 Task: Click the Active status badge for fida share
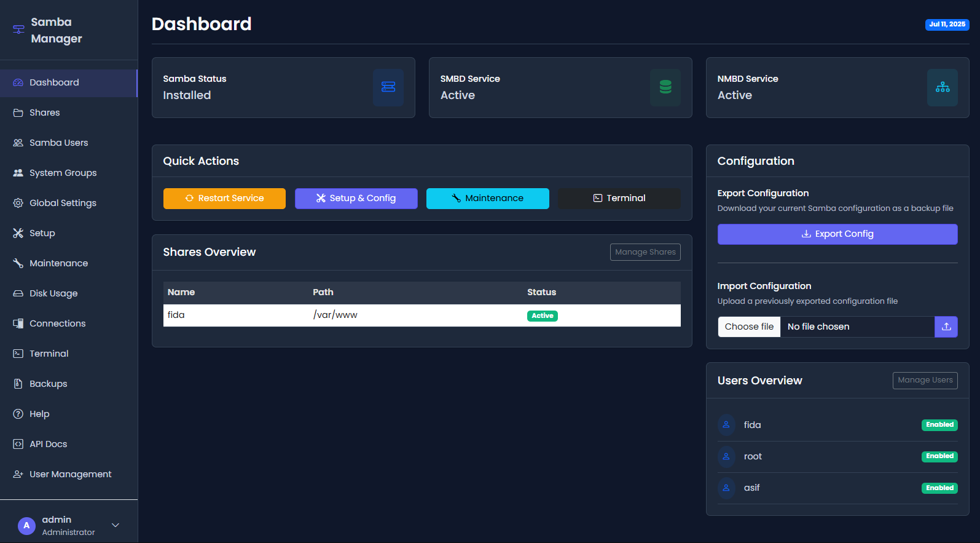click(x=543, y=316)
